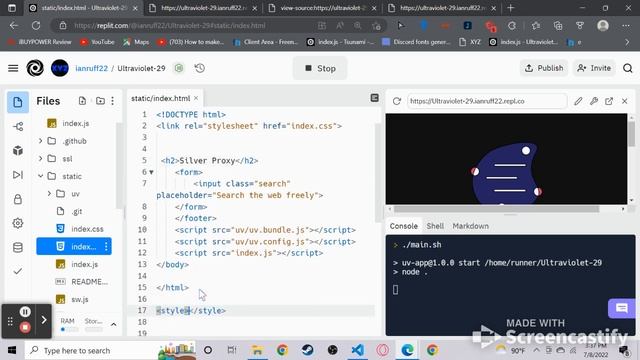
Task: Click the Stop button
Action: pyautogui.click(x=320, y=68)
